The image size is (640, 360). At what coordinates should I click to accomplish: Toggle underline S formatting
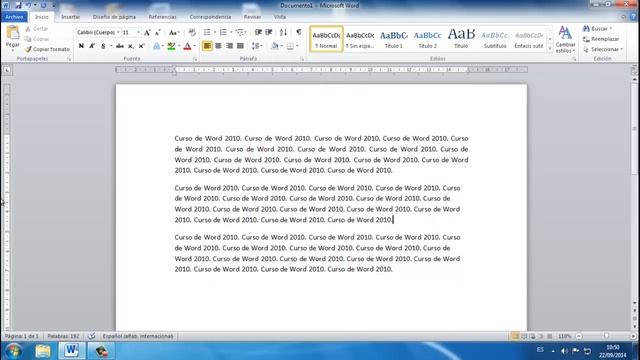(x=103, y=46)
